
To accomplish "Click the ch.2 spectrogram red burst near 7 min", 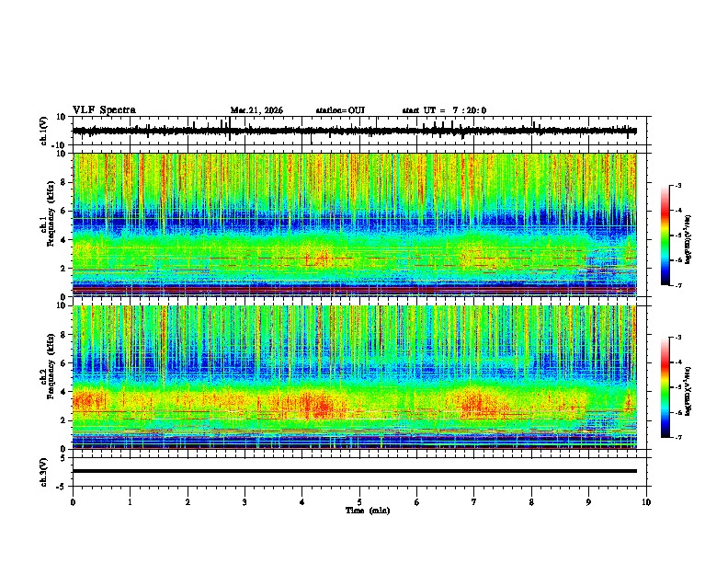I will tap(476, 404).
